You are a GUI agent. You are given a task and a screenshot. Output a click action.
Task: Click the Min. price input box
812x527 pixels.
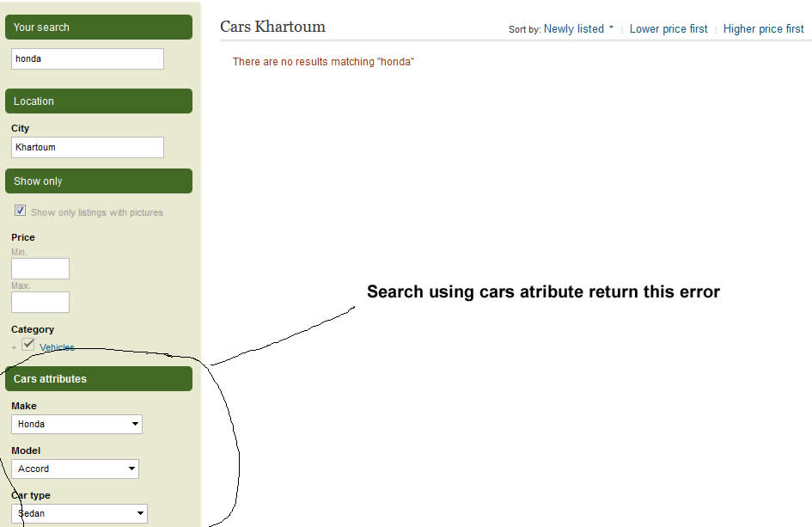tap(40, 269)
